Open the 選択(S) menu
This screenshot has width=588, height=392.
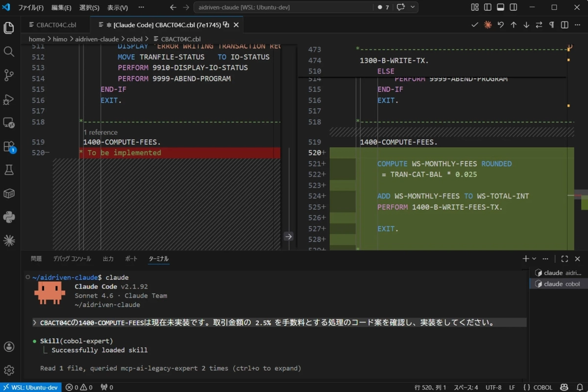click(89, 7)
